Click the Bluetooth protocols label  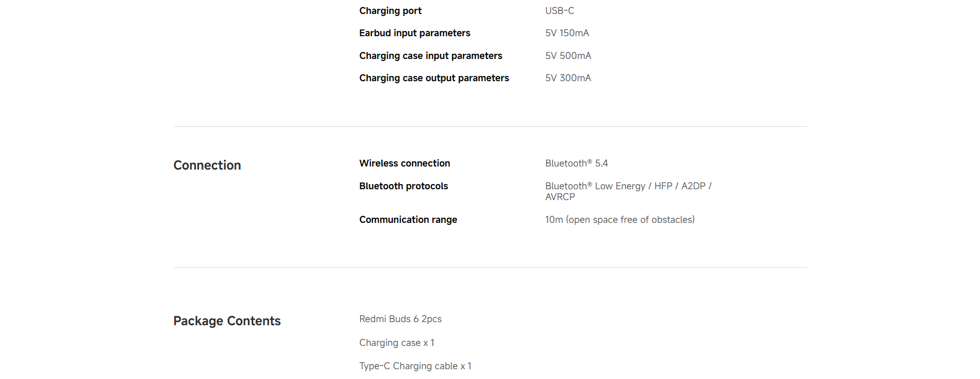(x=403, y=186)
